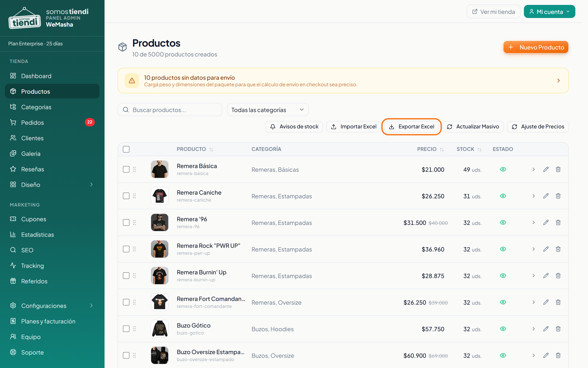Viewport: 588px width, 368px height.
Task: Delete Remera Burnin' Up via trash icon
Action: click(x=558, y=276)
